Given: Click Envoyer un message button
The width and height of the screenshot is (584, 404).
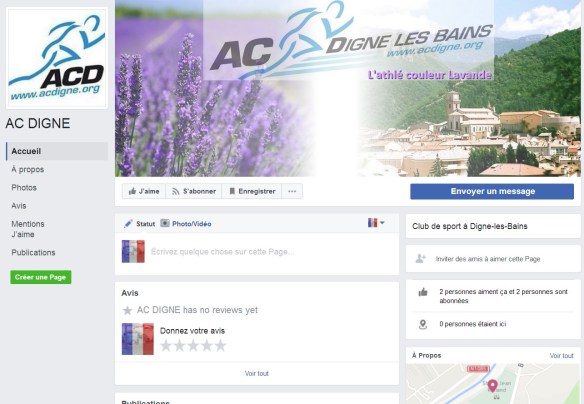Looking at the screenshot, I should [492, 191].
